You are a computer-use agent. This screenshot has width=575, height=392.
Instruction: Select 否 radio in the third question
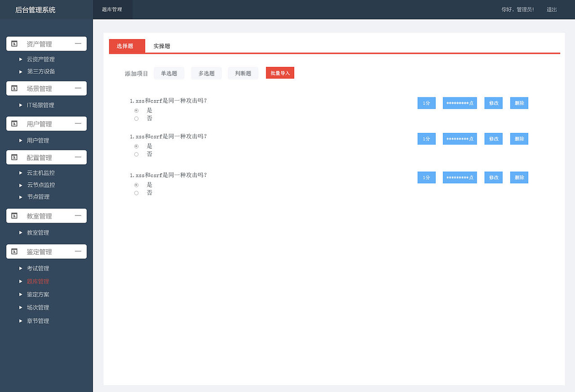136,193
